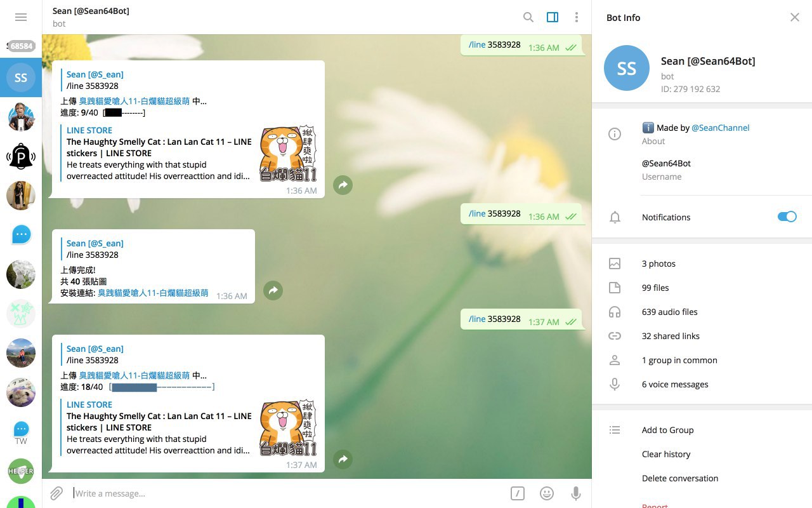Search this chat with the magnifier icon
Image resolution: width=812 pixels, height=508 pixels.
(528, 17)
